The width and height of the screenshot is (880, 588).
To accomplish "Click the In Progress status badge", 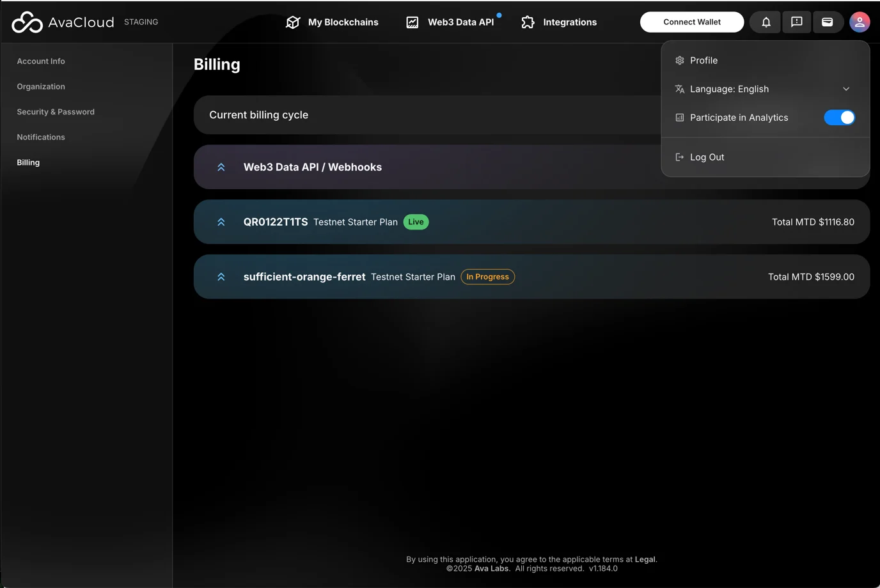I will 487,277.
